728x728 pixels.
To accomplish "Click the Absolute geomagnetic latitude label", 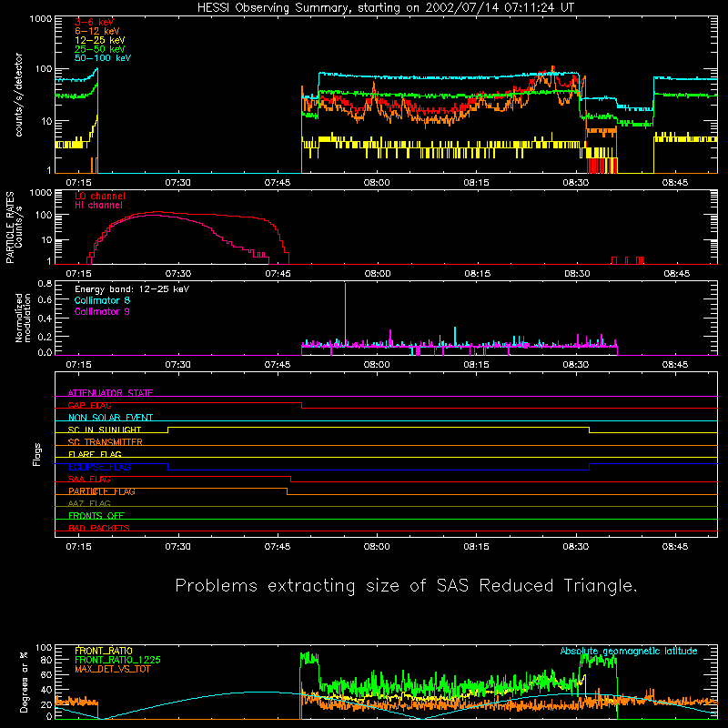I will 629,651.
